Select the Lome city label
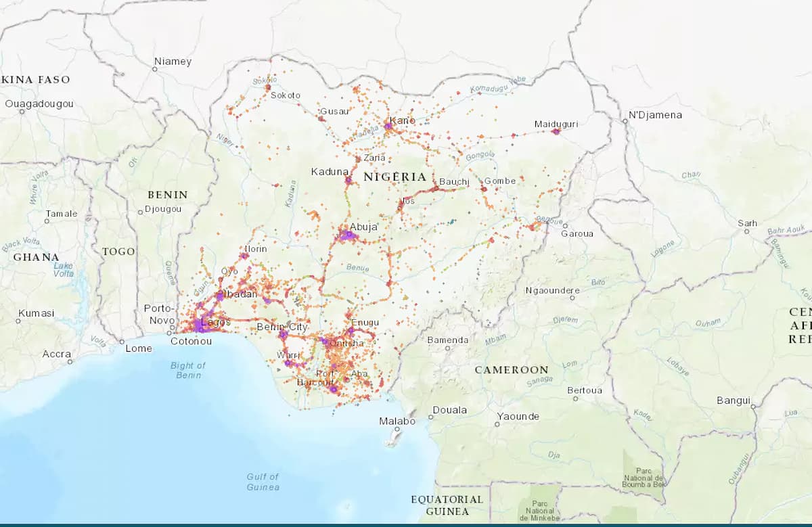 click(137, 349)
